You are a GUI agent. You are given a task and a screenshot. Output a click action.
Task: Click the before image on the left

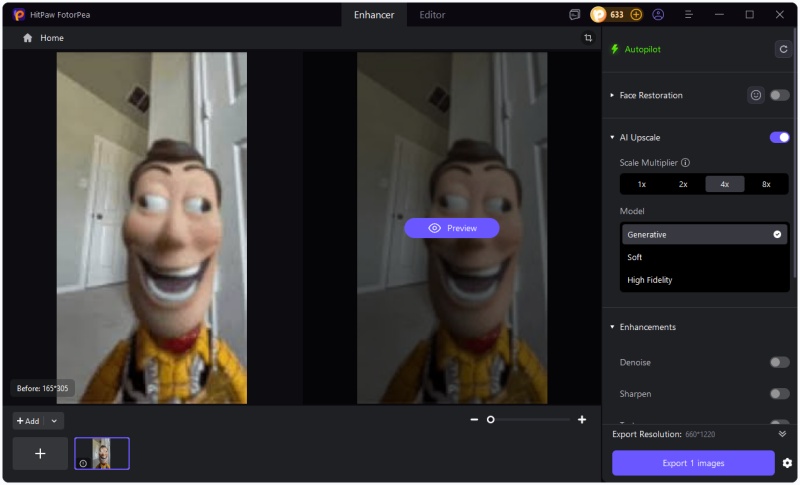click(x=152, y=228)
